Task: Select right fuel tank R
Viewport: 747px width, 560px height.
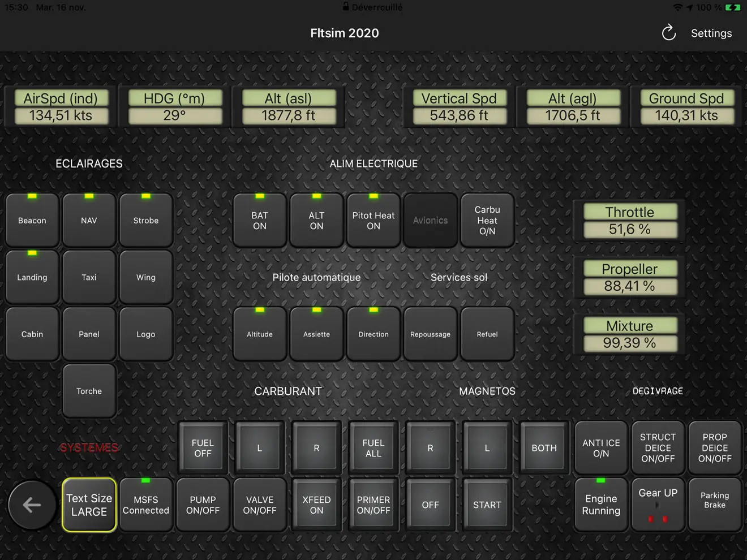Action: tap(316, 448)
